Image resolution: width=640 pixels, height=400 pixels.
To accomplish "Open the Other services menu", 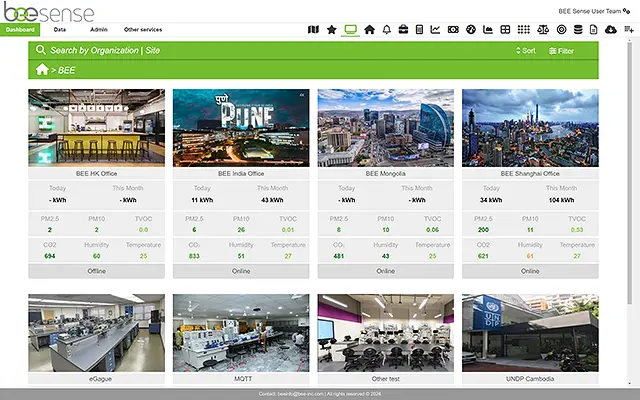I will click(141, 30).
